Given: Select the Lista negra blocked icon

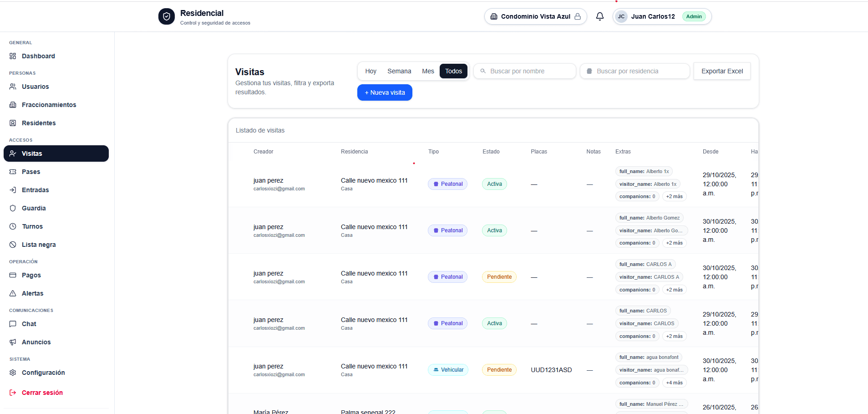Looking at the screenshot, I should click(13, 245).
